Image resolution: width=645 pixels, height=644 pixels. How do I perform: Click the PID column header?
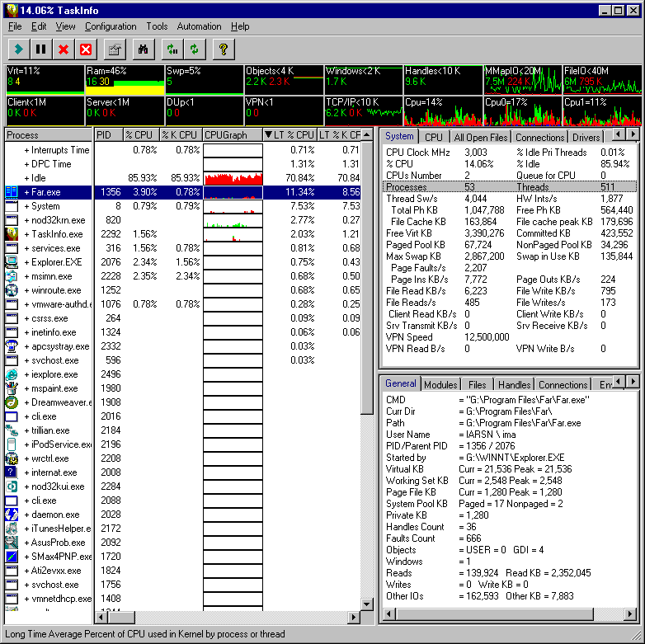tap(106, 134)
